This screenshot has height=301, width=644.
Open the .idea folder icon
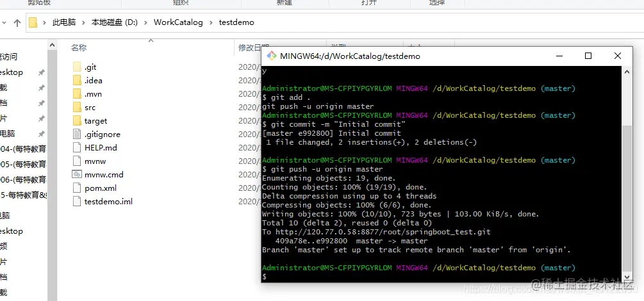coord(77,81)
